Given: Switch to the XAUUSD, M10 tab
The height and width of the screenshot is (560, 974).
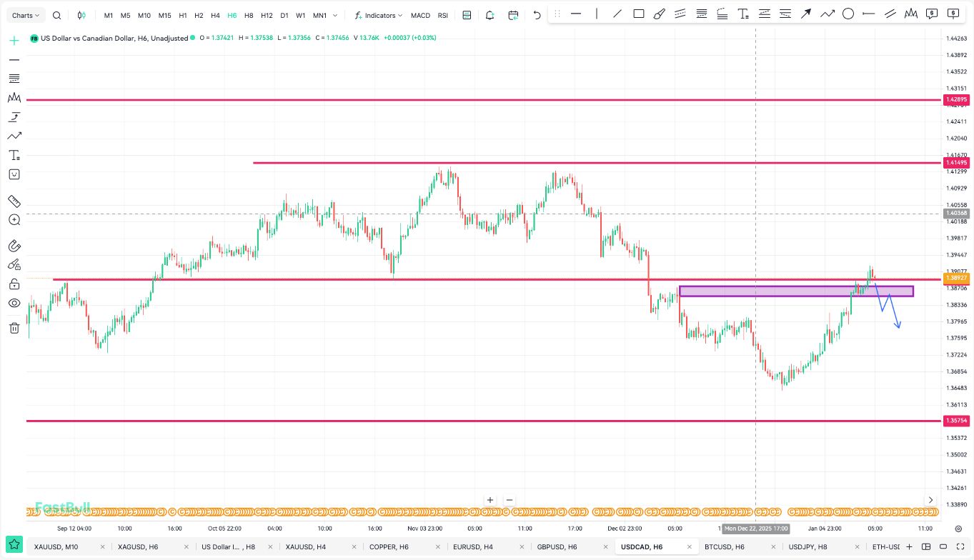Looking at the screenshot, I should [56, 546].
